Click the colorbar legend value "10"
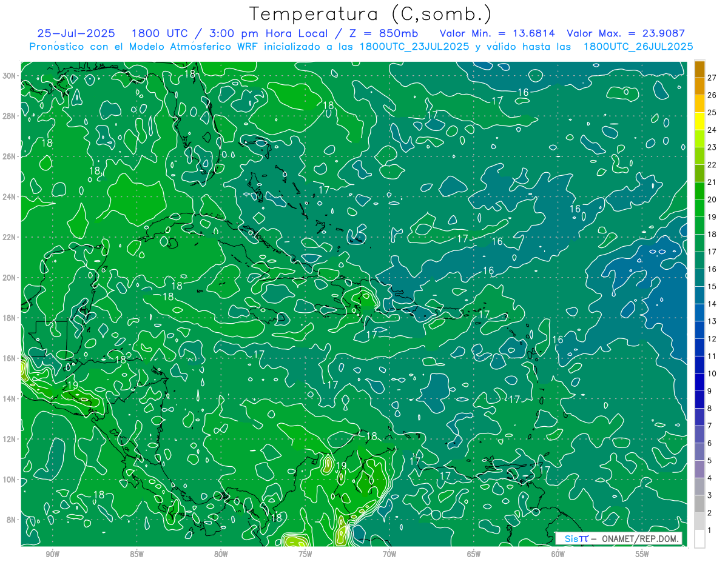This screenshot has width=728, height=562. tap(712, 373)
